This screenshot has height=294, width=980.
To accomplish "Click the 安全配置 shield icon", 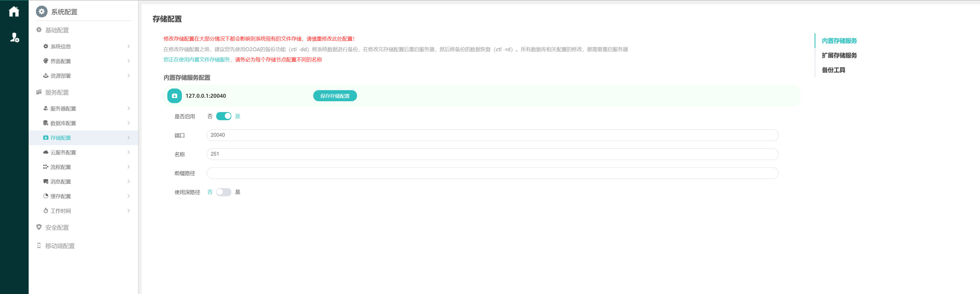I will point(39,227).
